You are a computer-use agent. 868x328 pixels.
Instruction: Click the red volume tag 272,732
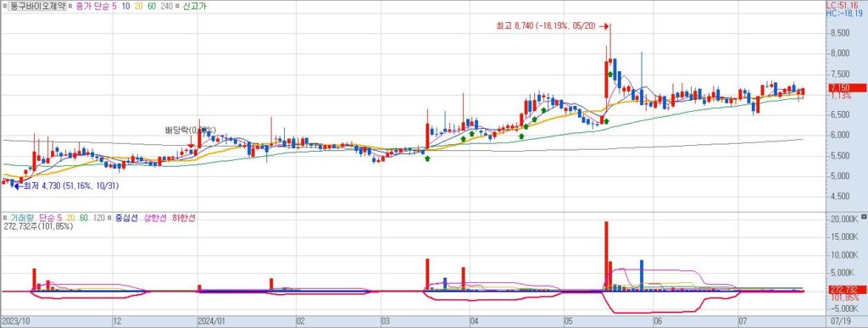coord(847,289)
